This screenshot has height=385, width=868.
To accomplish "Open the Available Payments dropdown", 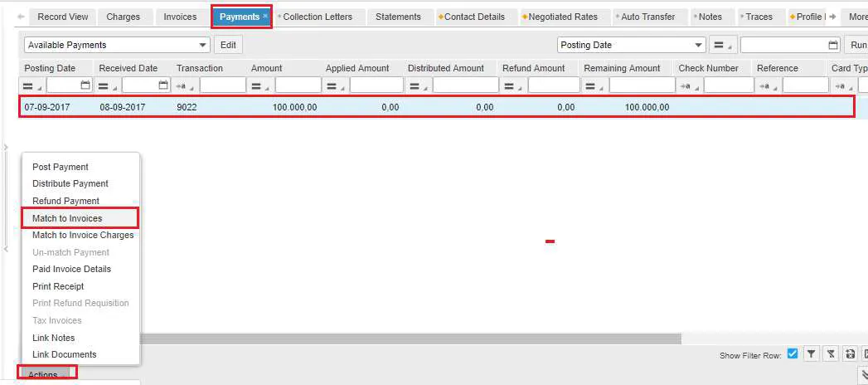I will pyautogui.click(x=203, y=45).
